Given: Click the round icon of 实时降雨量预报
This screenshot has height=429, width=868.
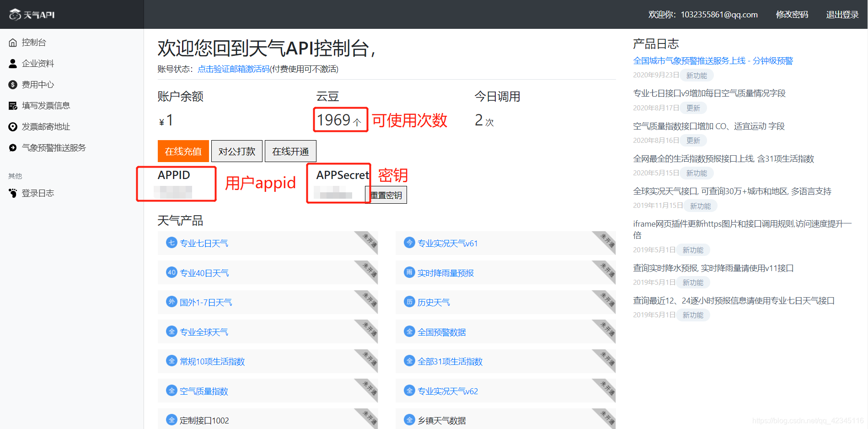Looking at the screenshot, I should [x=409, y=272].
